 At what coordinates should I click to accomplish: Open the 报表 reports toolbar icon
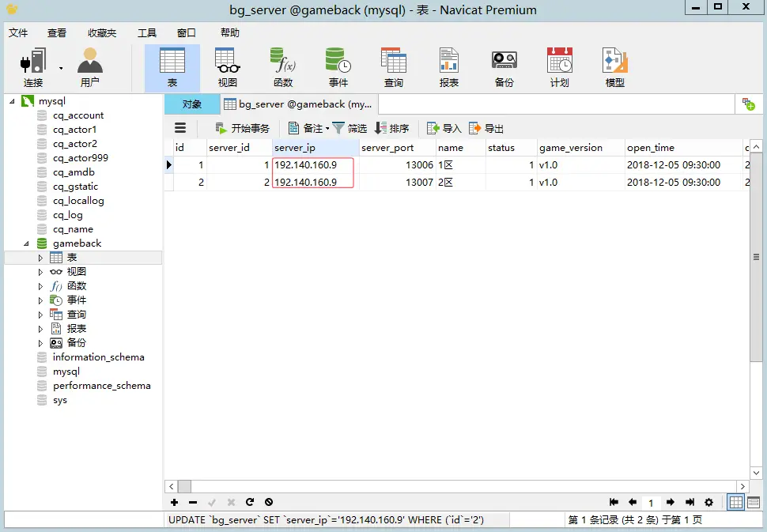click(448, 67)
